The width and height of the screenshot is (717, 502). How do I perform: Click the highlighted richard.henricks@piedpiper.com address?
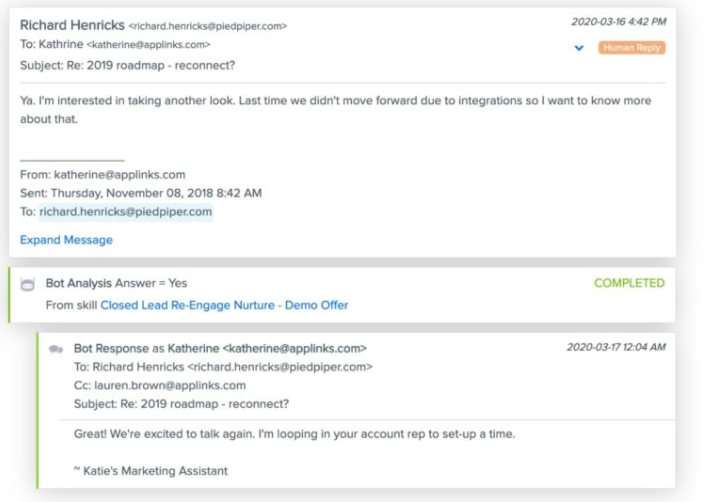125,212
